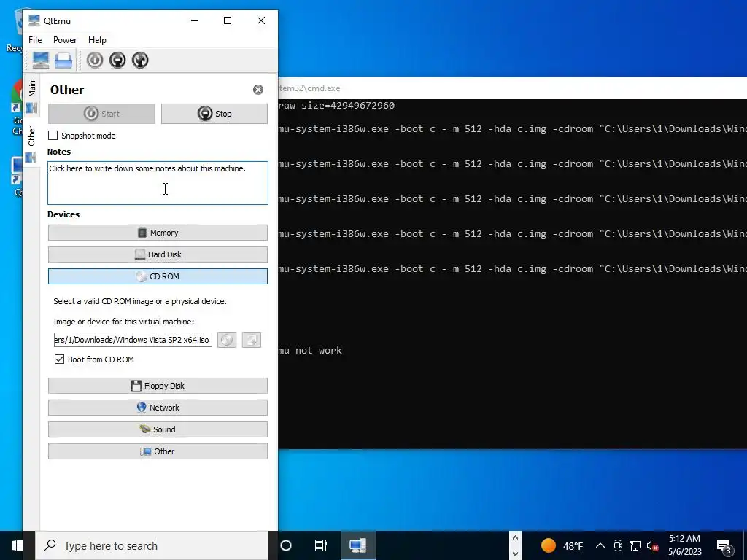Click the 'mu not work' line in cmd
The width and height of the screenshot is (747, 560).
(x=310, y=351)
